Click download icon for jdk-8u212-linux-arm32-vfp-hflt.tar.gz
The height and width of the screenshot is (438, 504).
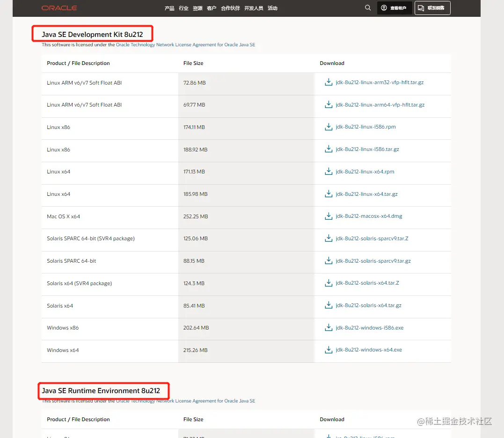pyautogui.click(x=329, y=82)
